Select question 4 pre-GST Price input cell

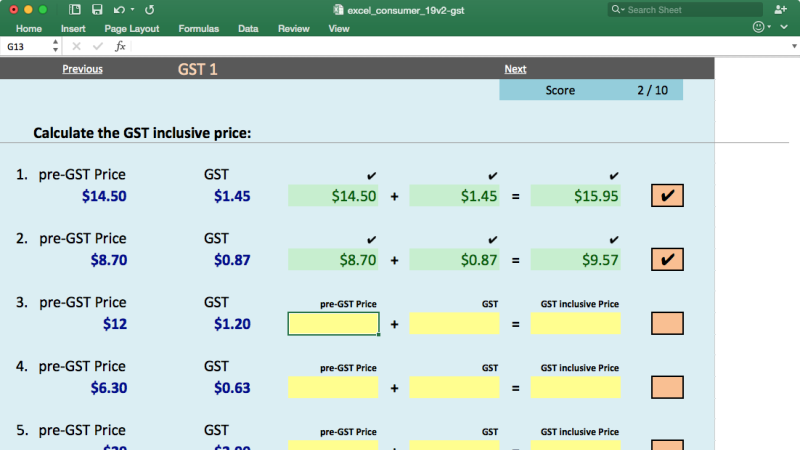333,388
